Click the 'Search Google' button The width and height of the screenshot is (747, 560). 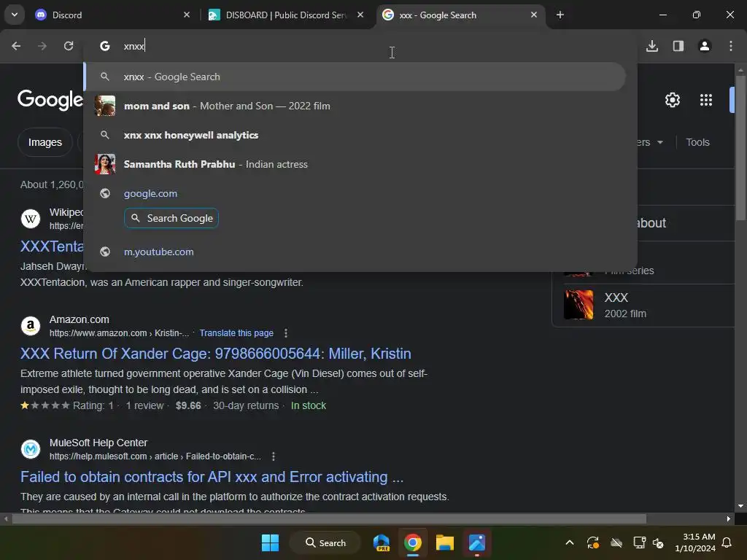click(171, 218)
